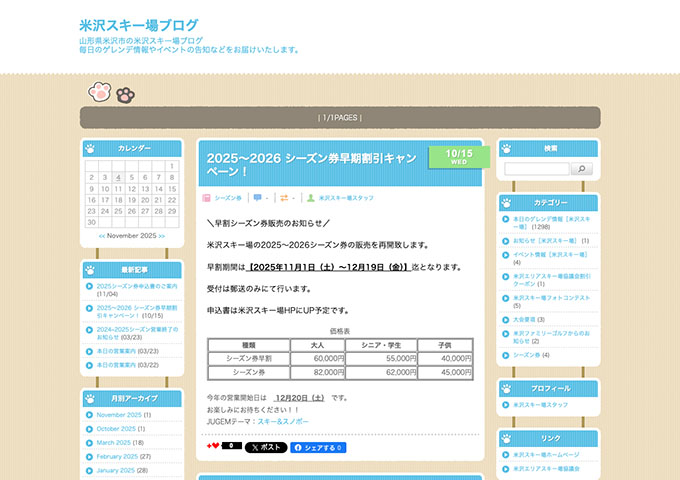Viewport: 680px width, 480px height.
Task: Click the 82,000円 price cell
Action: (317, 372)
